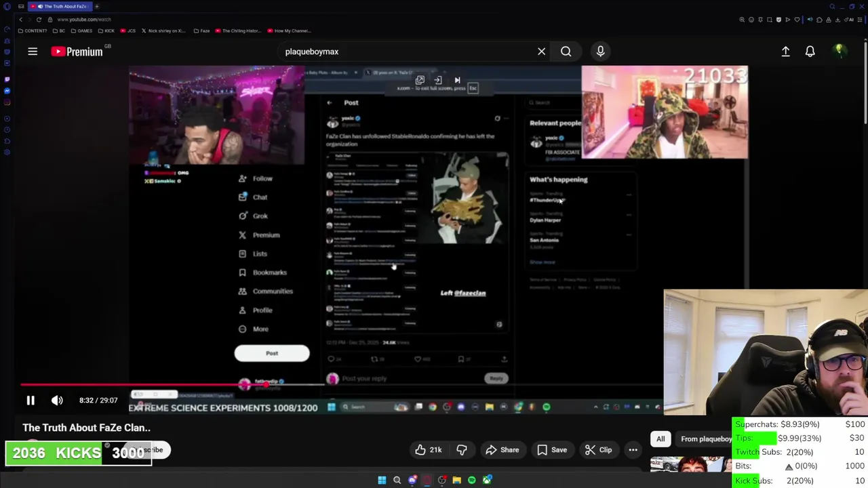Open Windows Start menu on taskbar
This screenshot has width=868, height=488.
tap(382, 481)
